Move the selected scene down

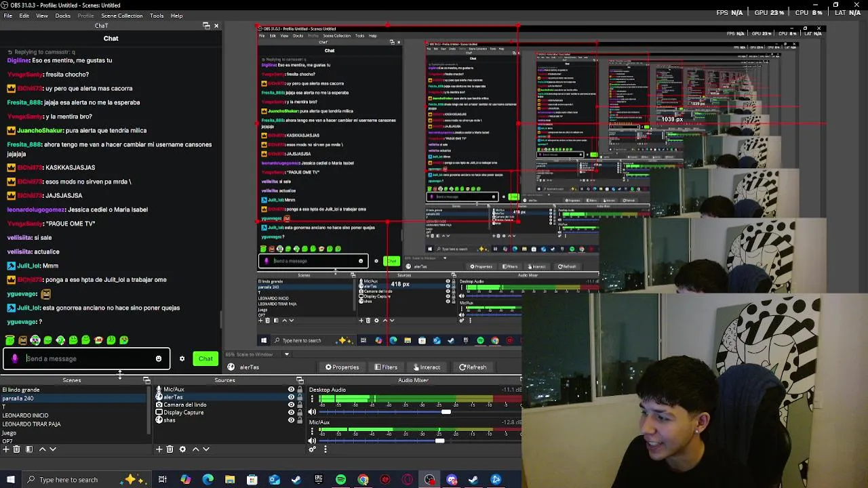point(53,449)
